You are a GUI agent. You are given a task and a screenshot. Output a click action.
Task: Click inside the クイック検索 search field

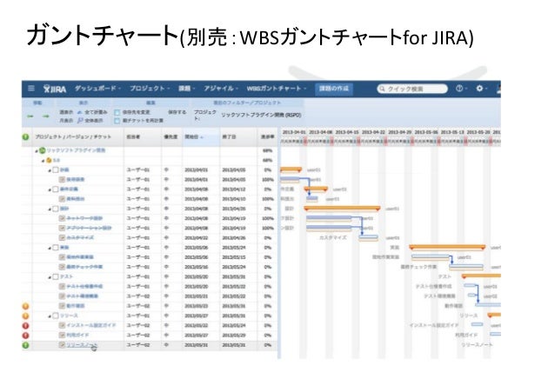tap(412, 89)
